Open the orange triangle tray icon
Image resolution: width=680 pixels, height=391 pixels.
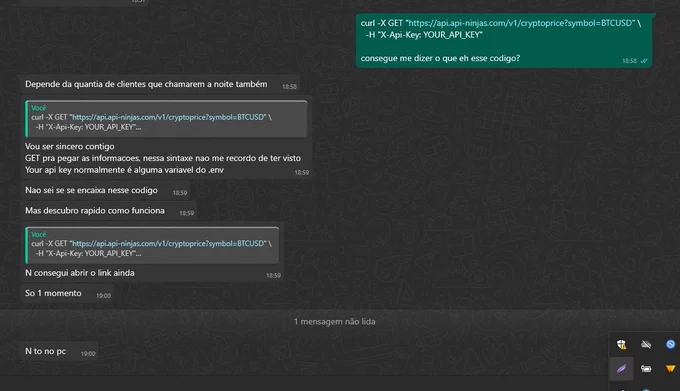pyautogui.click(x=670, y=369)
